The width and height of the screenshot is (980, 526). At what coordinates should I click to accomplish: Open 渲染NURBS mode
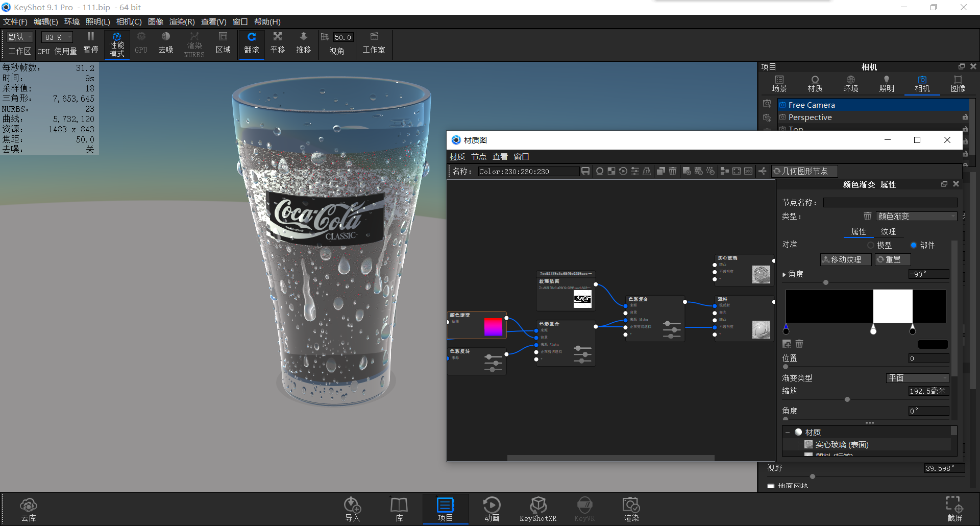tap(194, 44)
